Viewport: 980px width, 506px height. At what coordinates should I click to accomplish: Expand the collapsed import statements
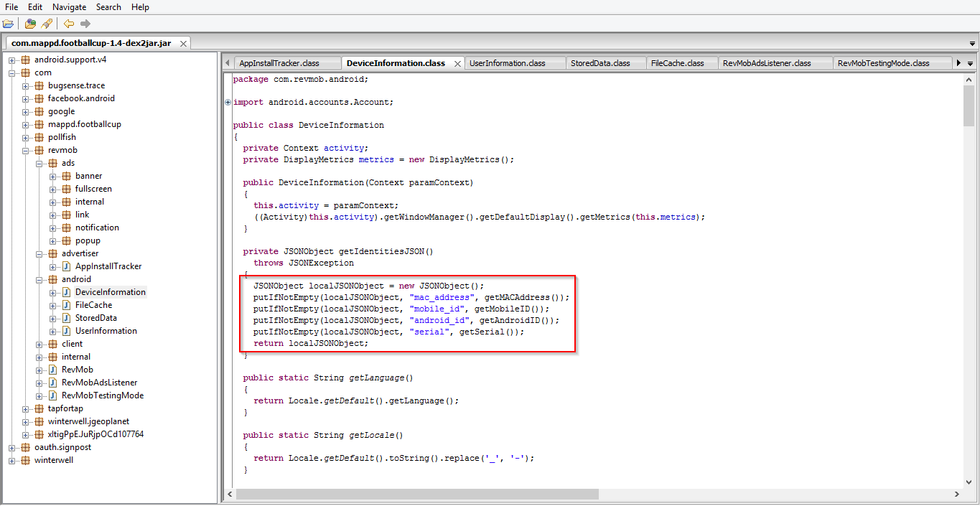point(228,103)
